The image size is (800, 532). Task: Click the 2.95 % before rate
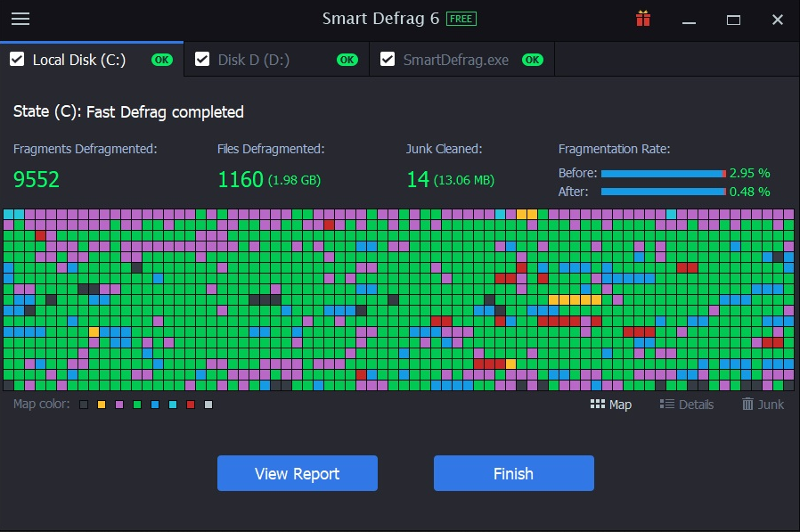click(x=749, y=173)
